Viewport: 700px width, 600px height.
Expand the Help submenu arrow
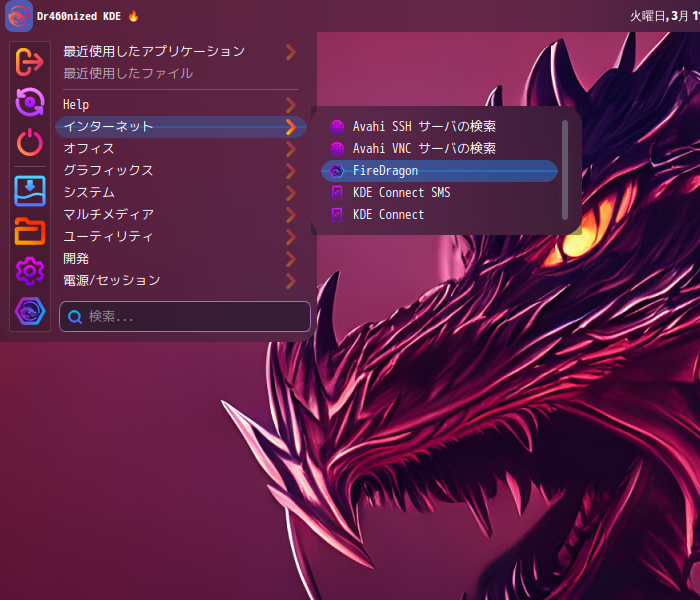(x=291, y=105)
